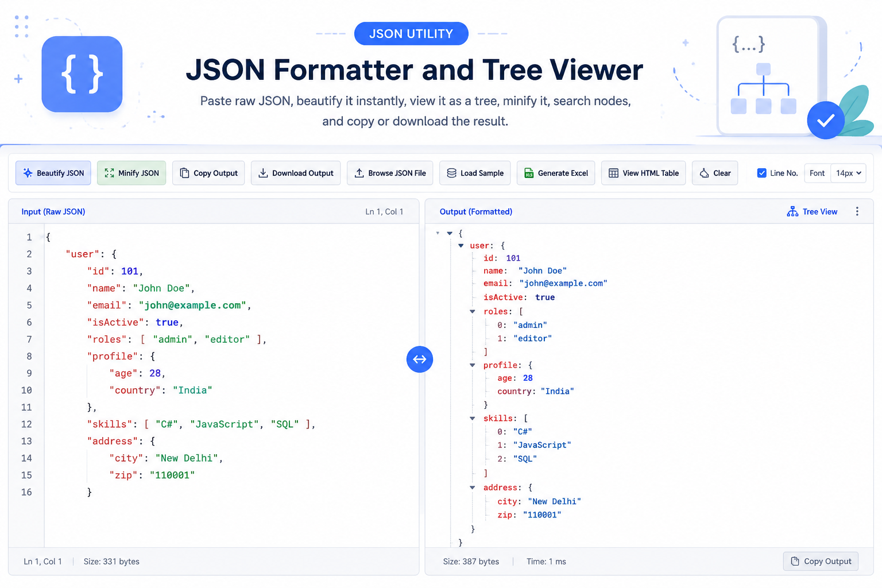Click the country: "India" row in output
The image size is (882, 588).
point(536,392)
